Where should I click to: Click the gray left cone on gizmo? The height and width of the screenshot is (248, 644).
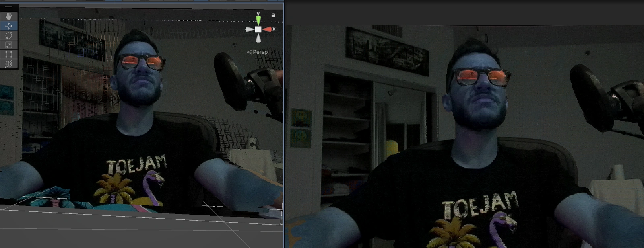[x=249, y=29]
